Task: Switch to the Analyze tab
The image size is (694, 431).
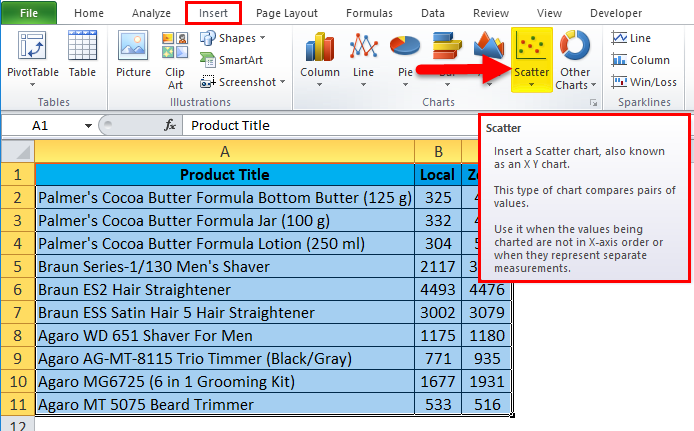Action: coord(151,13)
